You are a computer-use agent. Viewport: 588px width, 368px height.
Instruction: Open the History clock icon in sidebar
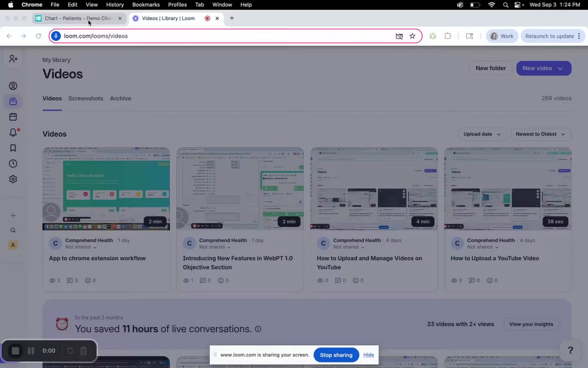13,164
